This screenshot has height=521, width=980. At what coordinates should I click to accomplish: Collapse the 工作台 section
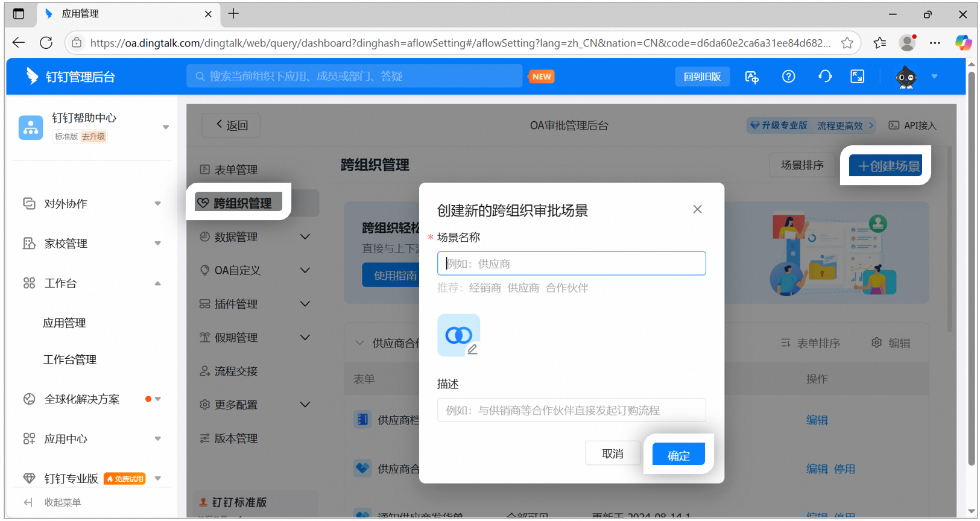(92, 283)
